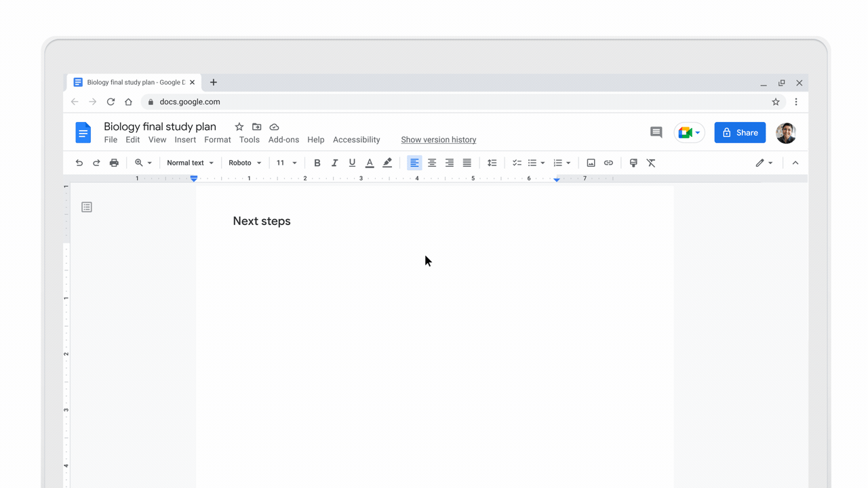The width and height of the screenshot is (868, 488).
Task: Open the font size dropdown
Action: 285,163
